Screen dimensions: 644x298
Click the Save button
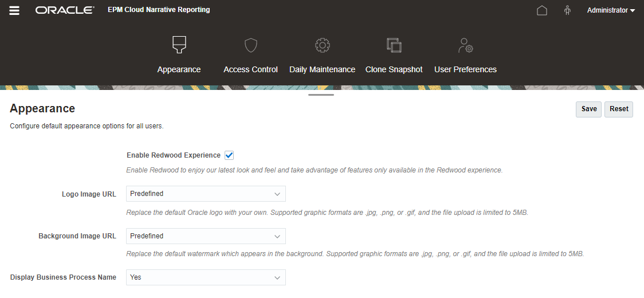588,109
